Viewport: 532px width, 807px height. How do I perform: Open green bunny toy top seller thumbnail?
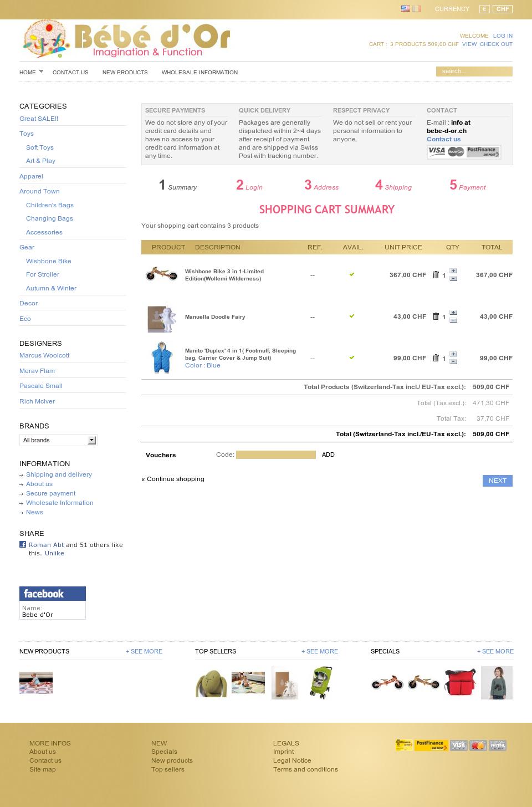point(211,683)
